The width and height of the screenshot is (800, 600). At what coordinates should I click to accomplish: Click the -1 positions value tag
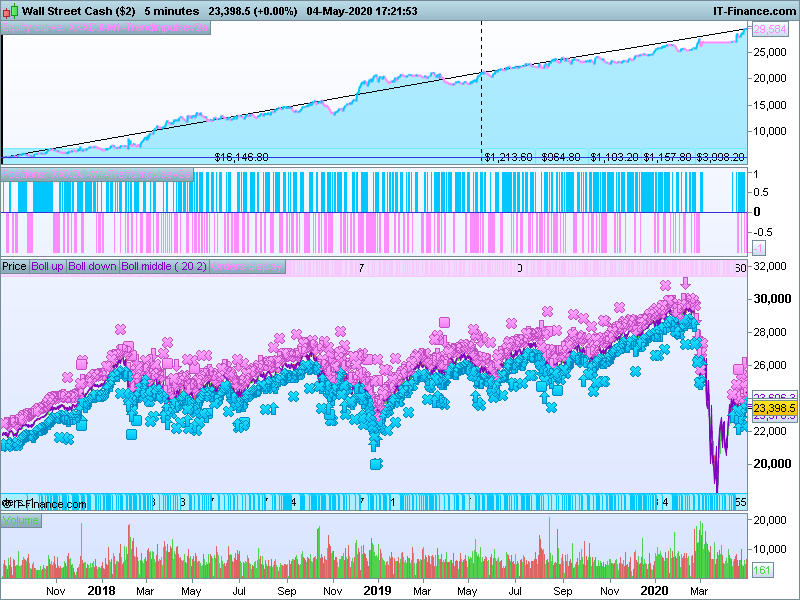point(759,248)
